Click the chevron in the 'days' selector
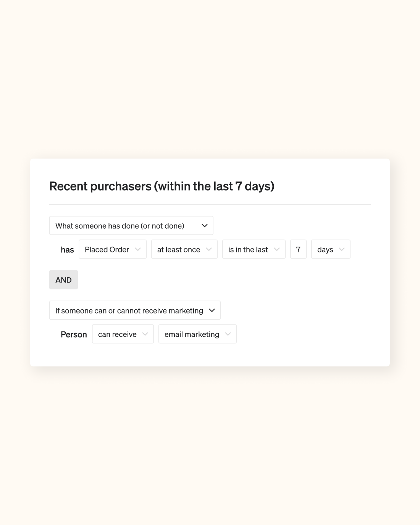This screenshot has height=525, width=420. pos(341,249)
